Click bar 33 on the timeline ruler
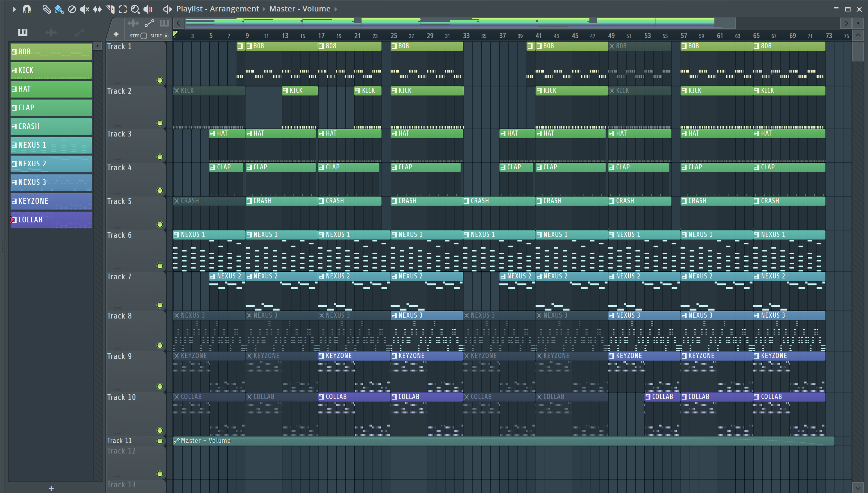This screenshot has width=868, height=493. pyautogui.click(x=466, y=36)
